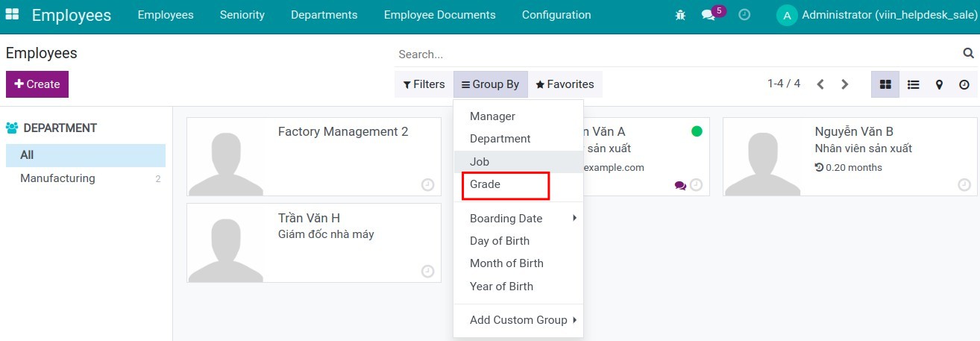980x341 pixels.
Task: Select Manufacturing department in sidebar
Action: point(57,178)
